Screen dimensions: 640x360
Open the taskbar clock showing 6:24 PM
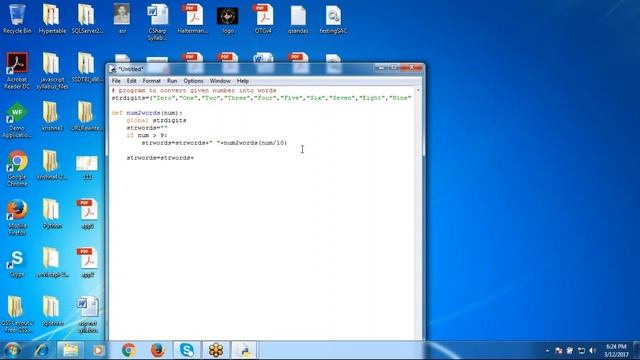(616, 351)
